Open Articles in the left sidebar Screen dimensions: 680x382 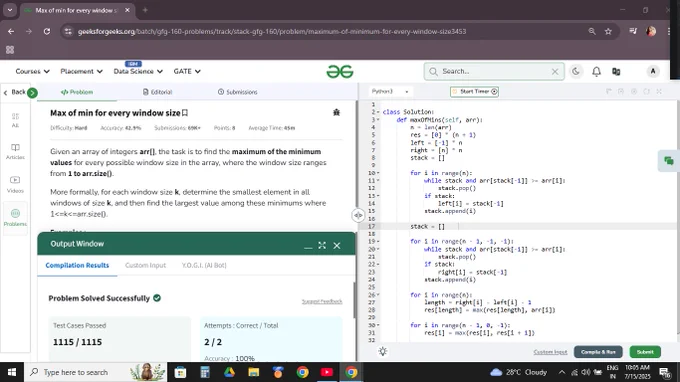pos(15,152)
